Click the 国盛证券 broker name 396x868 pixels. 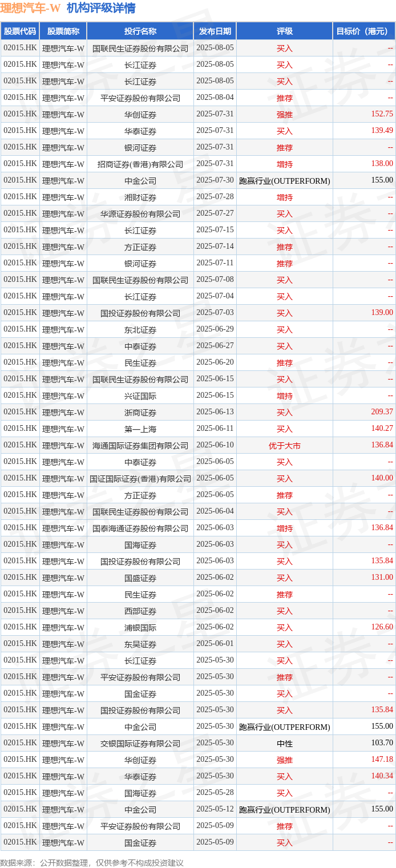[140, 578]
